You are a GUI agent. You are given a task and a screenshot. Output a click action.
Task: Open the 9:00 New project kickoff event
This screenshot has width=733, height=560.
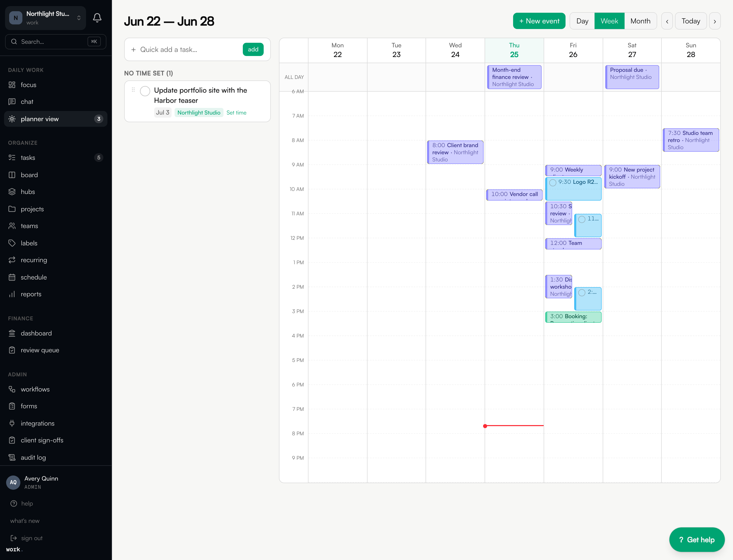632,177
